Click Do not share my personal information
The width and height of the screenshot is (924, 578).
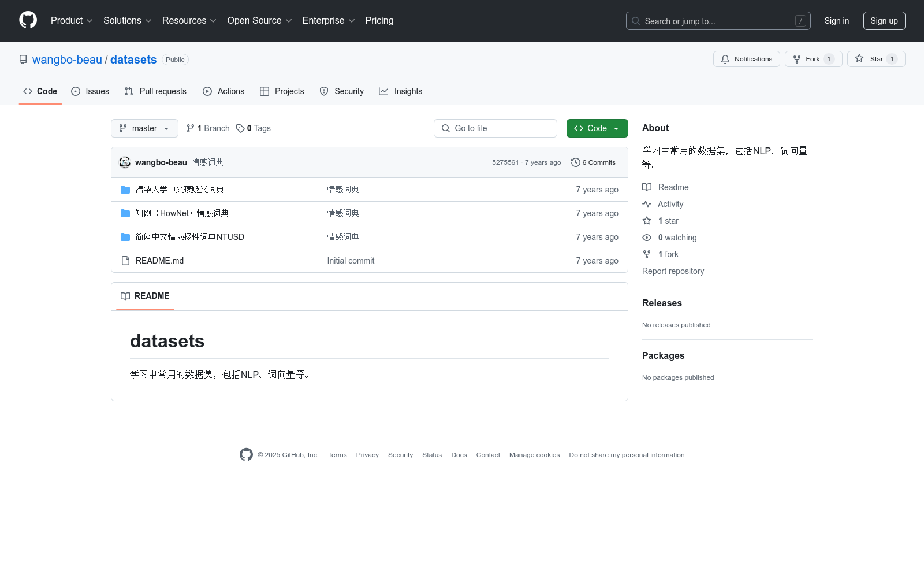pyautogui.click(x=627, y=455)
